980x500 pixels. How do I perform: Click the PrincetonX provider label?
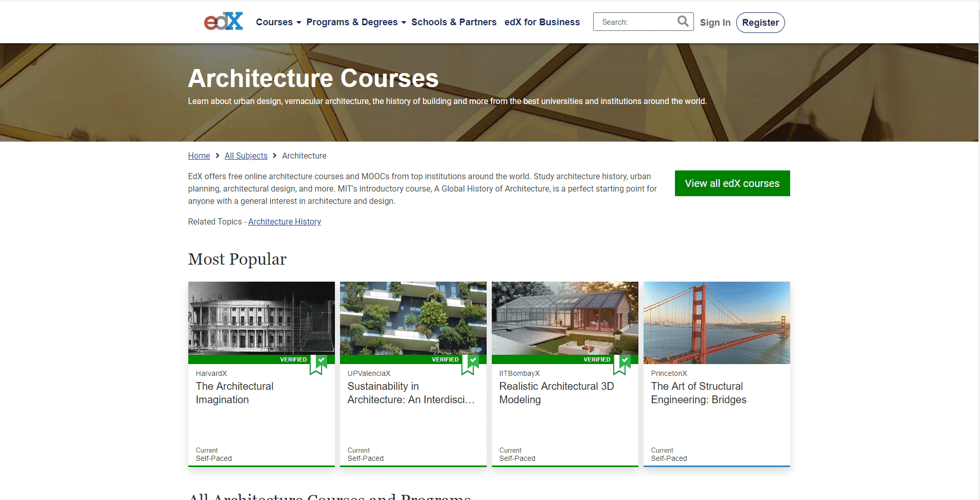pos(669,373)
